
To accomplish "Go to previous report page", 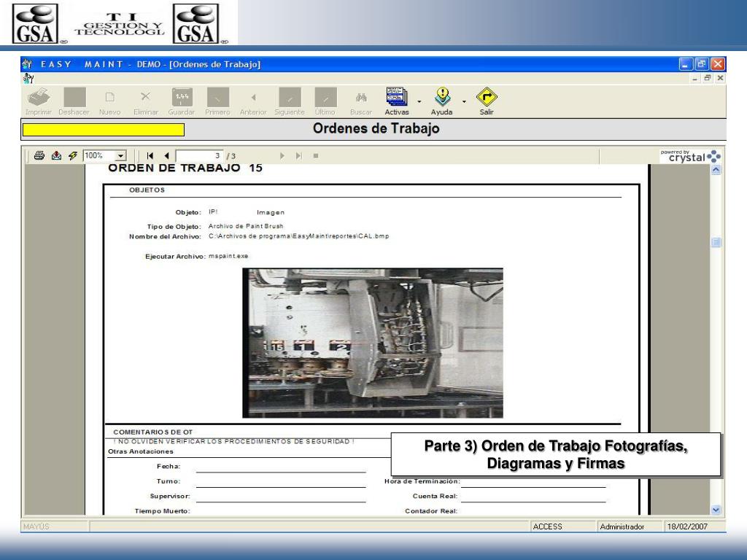I will click(167, 156).
